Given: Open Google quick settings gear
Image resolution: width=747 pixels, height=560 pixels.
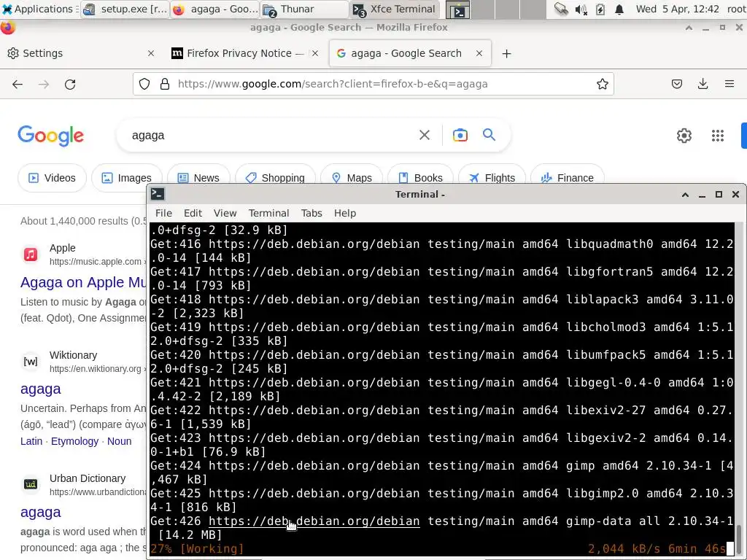Looking at the screenshot, I should pos(684,136).
